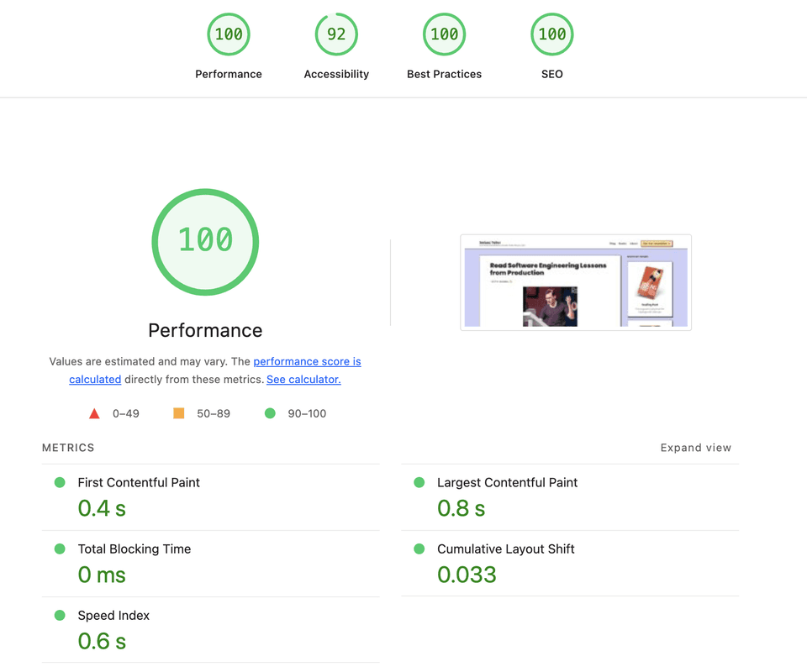
Task: Click the 0.4 s value
Action: click(102, 508)
